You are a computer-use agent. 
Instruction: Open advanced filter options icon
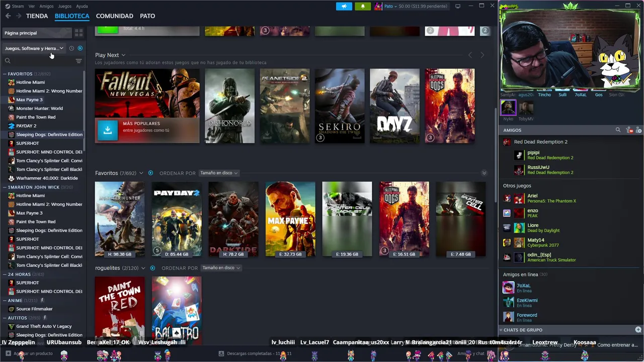[x=78, y=61]
